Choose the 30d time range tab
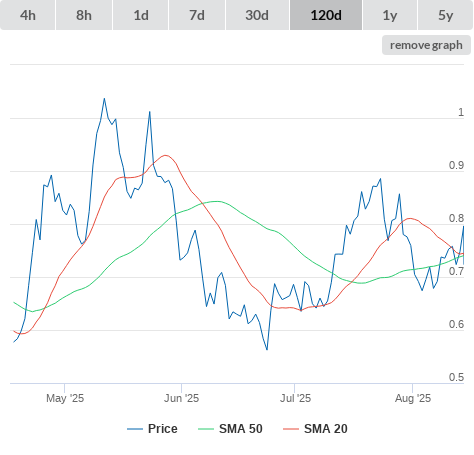 [257, 15]
